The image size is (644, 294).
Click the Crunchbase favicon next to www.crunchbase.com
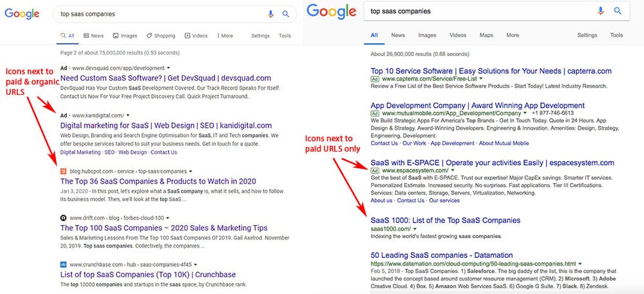63,264
